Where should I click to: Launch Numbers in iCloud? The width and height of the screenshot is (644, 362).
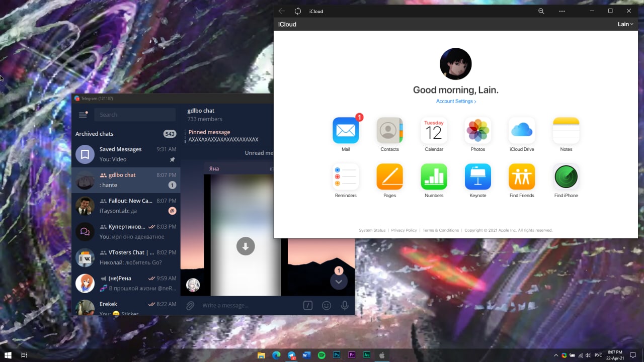click(x=434, y=176)
